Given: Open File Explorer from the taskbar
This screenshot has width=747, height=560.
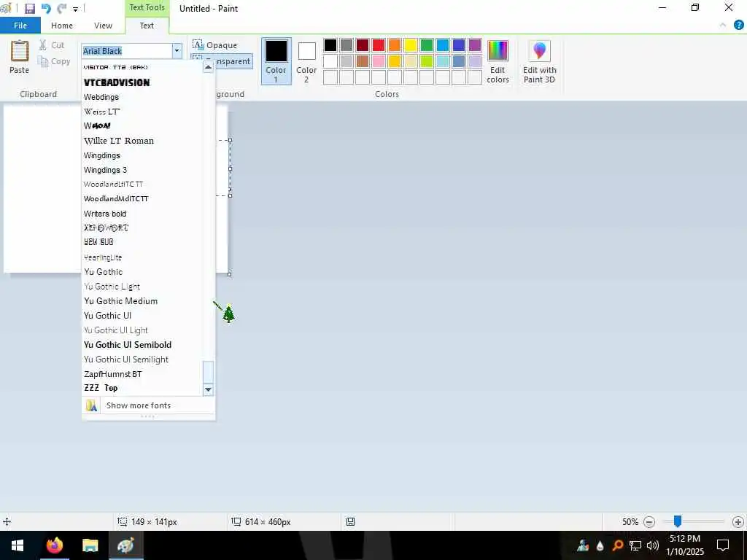Looking at the screenshot, I should 90,545.
